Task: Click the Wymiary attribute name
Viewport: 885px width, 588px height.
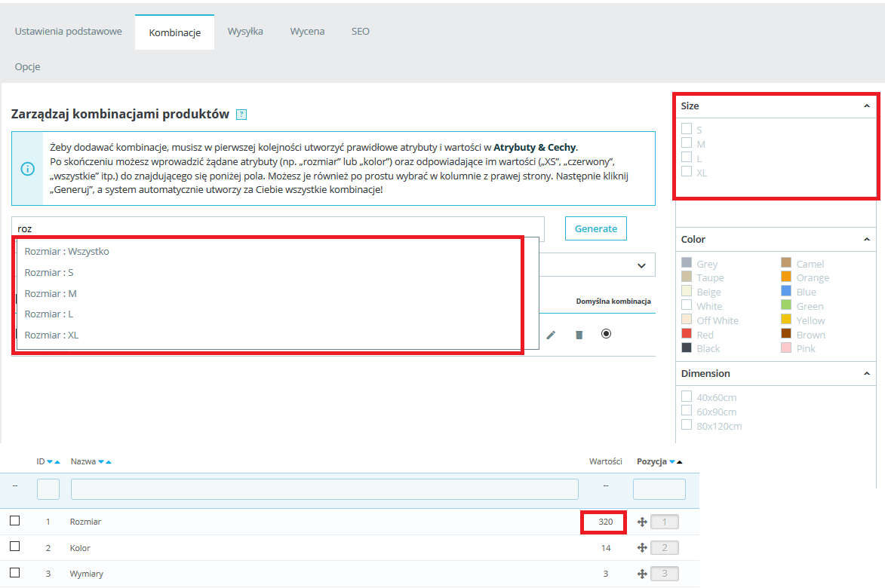Action: [x=86, y=574]
